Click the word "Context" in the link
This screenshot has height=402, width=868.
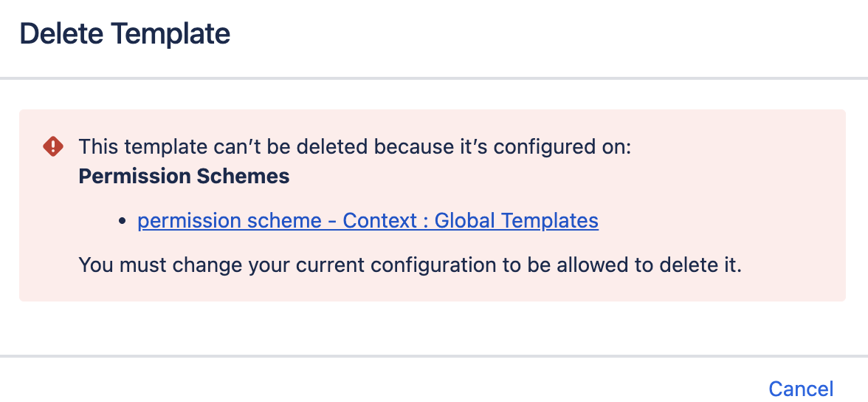click(x=382, y=220)
